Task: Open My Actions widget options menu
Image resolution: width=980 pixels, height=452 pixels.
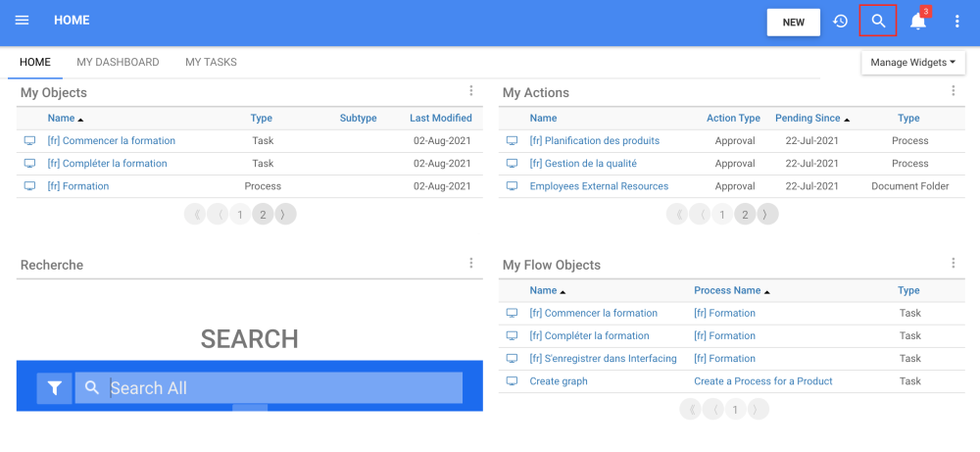Action: (953, 91)
